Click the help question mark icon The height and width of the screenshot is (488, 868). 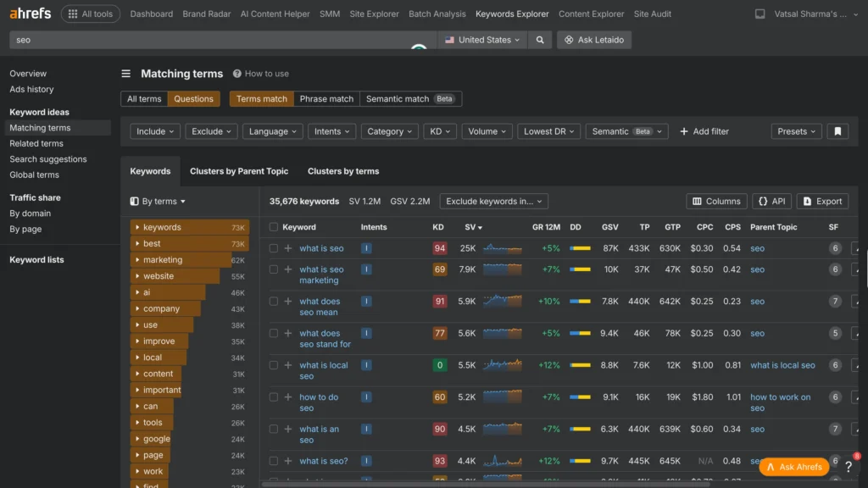(848, 467)
